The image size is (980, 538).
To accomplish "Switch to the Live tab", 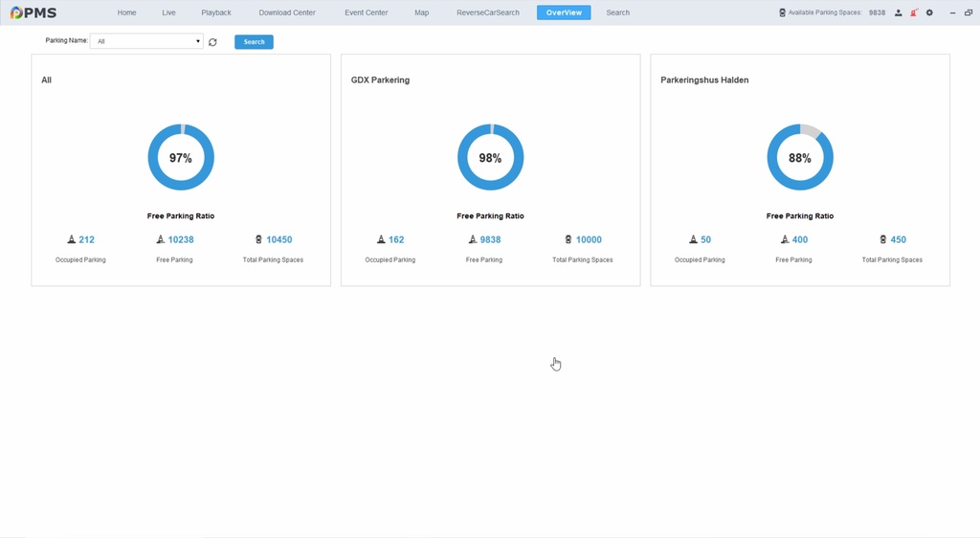I will point(168,12).
